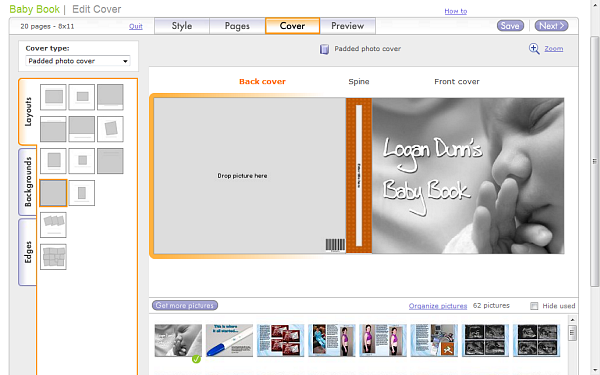600x375 pixels.
Task: Select the Back cover label
Action: (262, 82)
